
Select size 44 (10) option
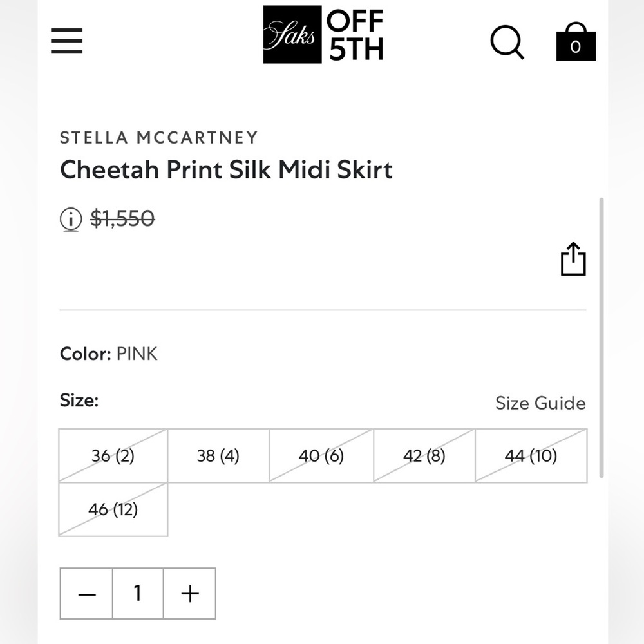click(x=531, y=455)
